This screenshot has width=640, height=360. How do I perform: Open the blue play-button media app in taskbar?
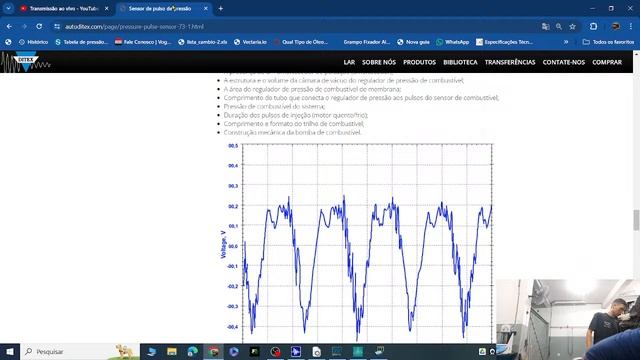click(234, 351)
